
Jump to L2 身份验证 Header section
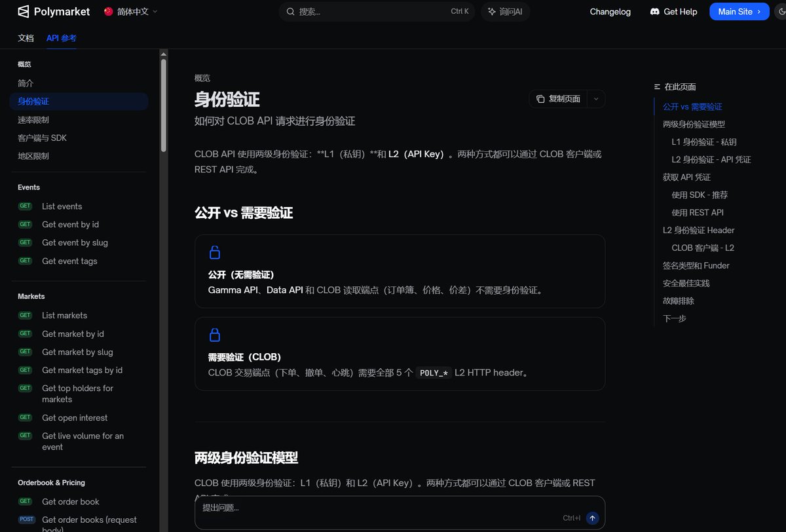[x=698, y=231]
